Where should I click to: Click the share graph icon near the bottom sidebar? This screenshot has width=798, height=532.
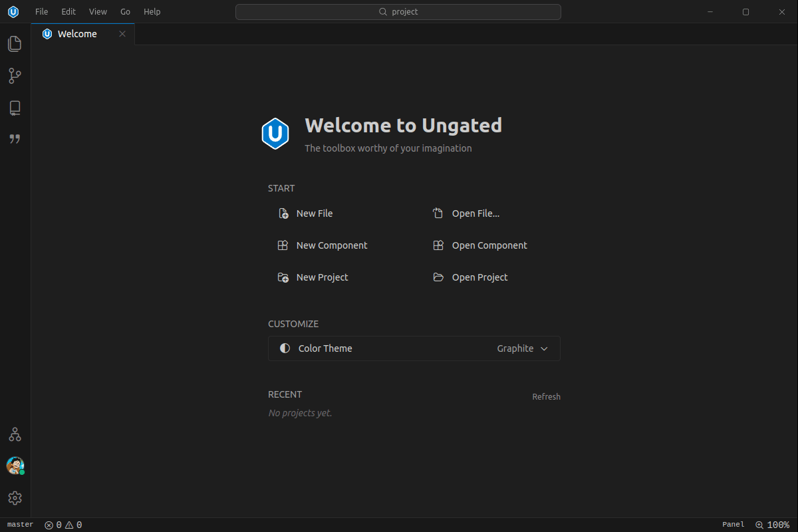click(x=15, y=434)
